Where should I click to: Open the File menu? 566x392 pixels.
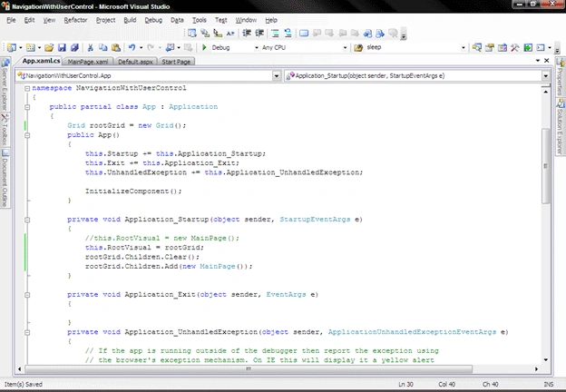(x=11, y=20)
